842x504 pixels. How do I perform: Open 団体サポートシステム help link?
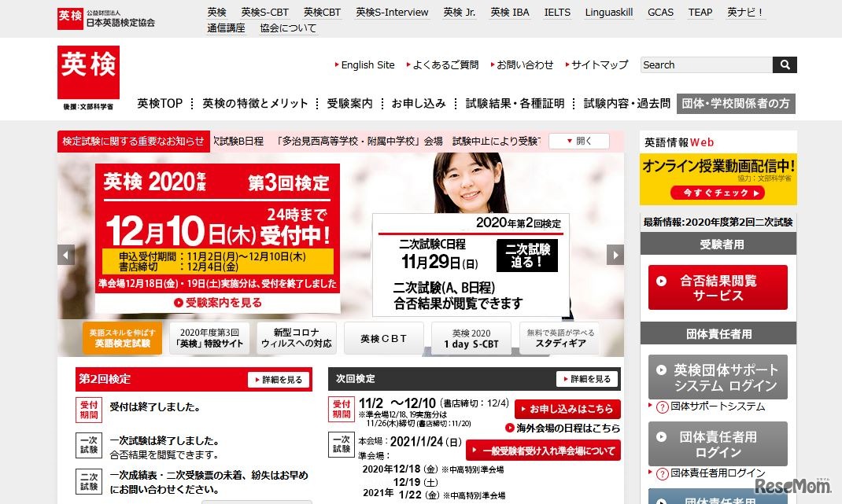pos(718,407)
